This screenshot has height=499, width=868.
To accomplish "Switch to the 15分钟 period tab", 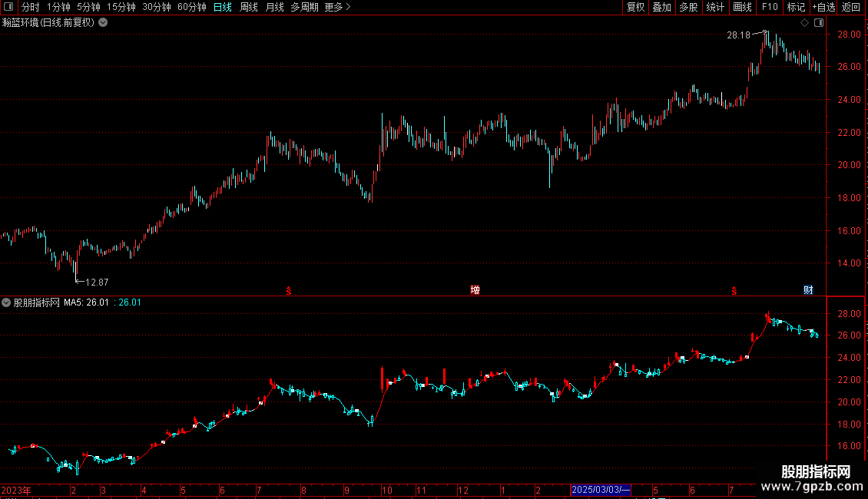I will 121,7.
